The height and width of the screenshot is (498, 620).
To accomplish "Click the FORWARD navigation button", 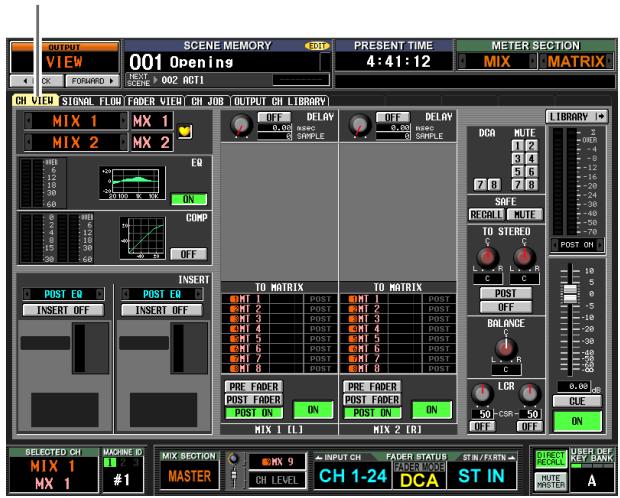I will click(92, 81).
